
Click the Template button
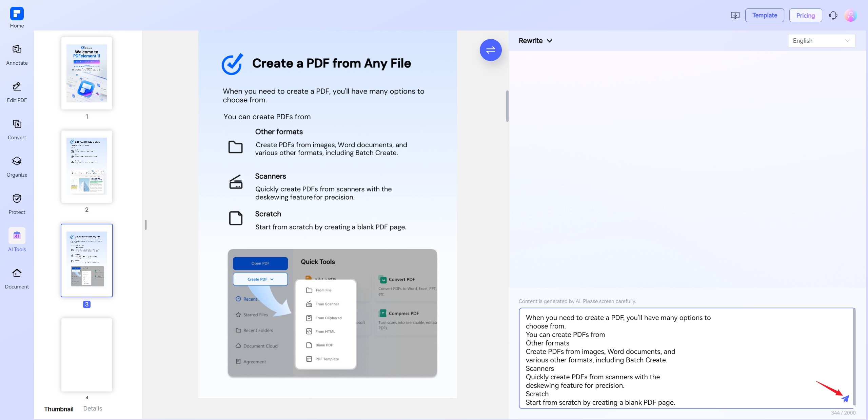pos(764,16)
